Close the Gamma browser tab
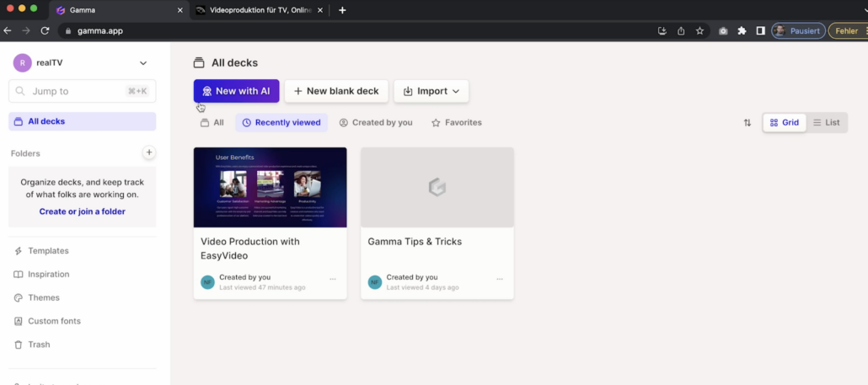This screenshot has width=868, height=385. point(179,10)
